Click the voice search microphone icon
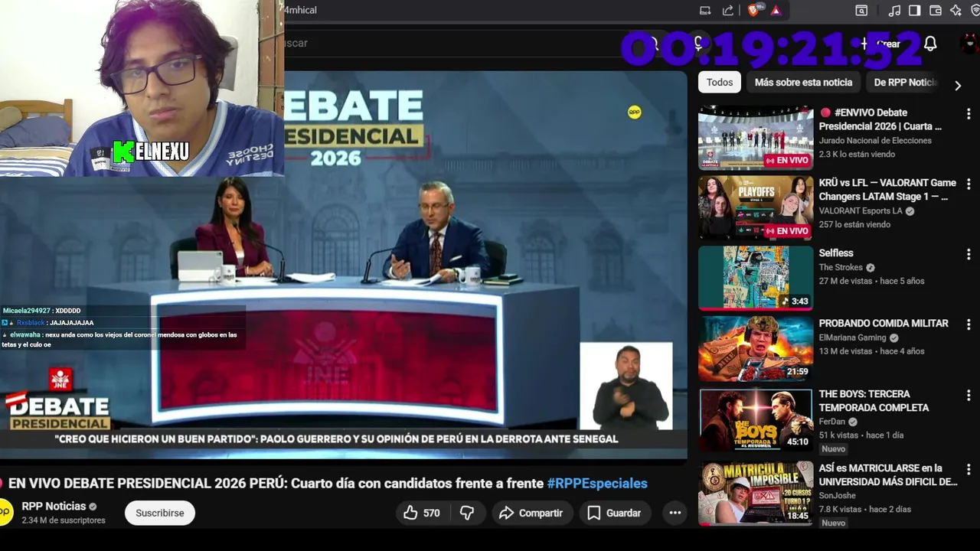The width and height of the screenshot is (980, 551). 698,43
